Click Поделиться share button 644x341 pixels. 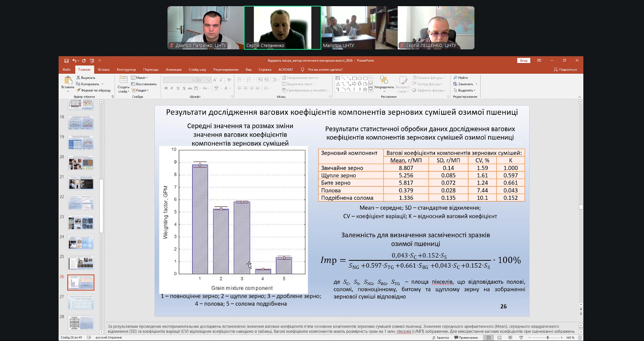point(565,70)
